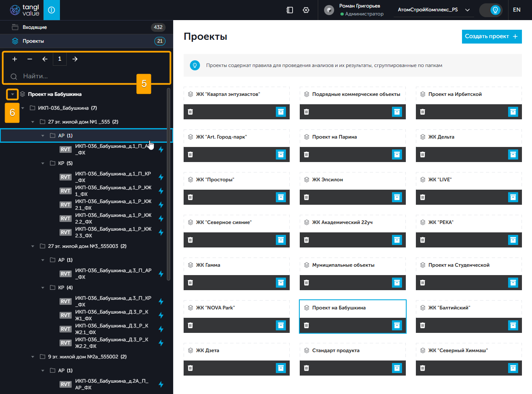Image resolution: width=532 pixels, height=394 pixels.
Task: Open the Входящие section
Action: (x=35, y=27)
